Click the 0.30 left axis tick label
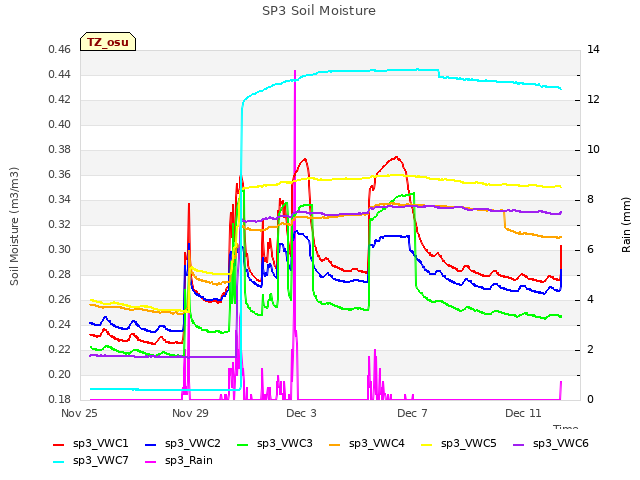Image resolution: width=640 pixels, height=480 pixels. point(60,250)
